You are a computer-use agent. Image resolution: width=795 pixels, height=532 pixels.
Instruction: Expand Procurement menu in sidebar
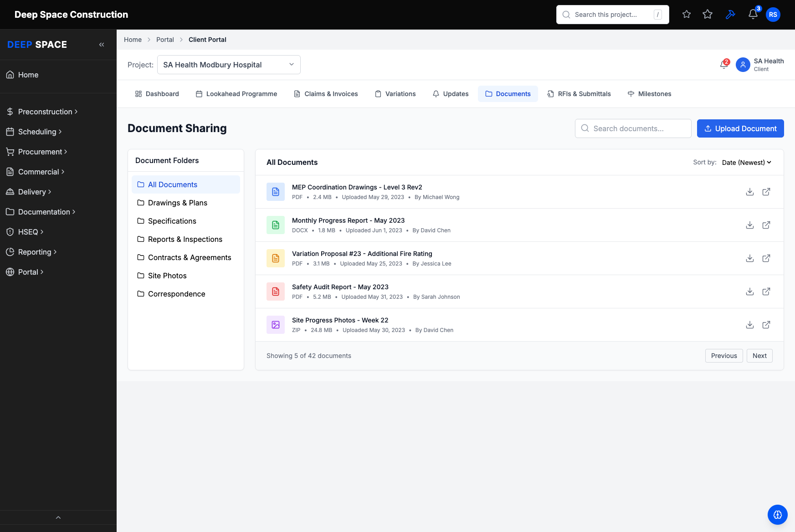(37, 152)
